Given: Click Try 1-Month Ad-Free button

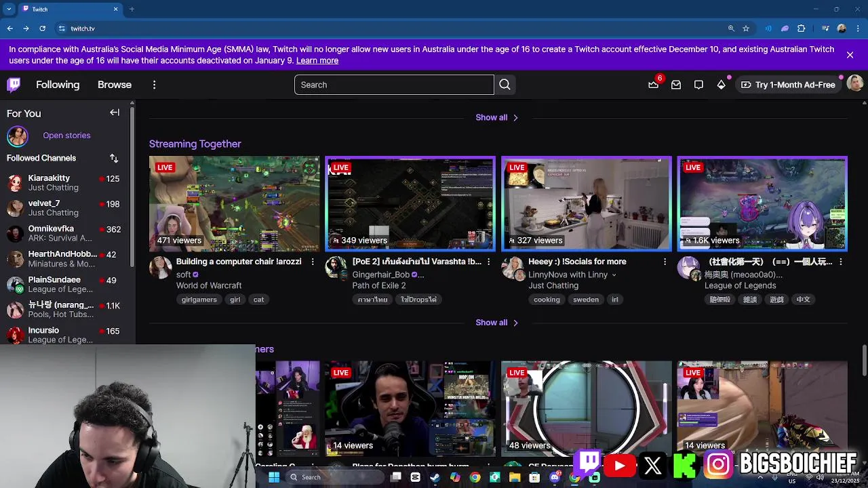Looking at the screenshot, I should [x=788, y=85].
